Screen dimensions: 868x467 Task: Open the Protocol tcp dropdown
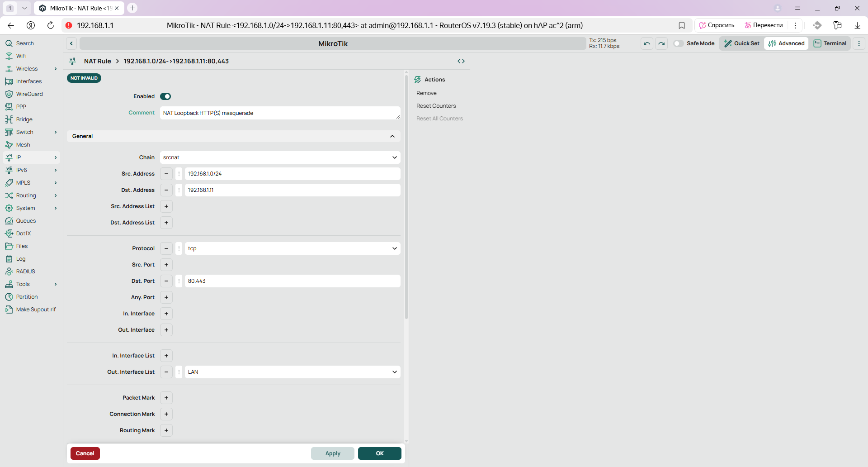292,248
